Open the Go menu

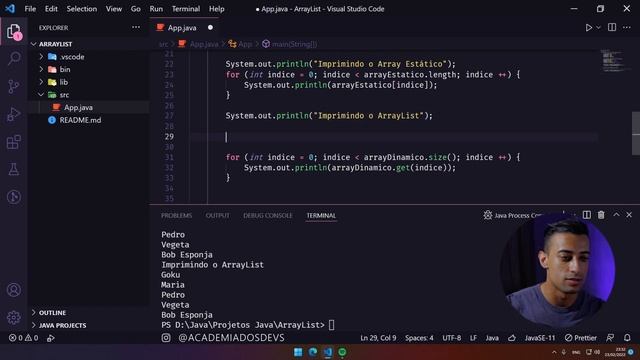136,9
